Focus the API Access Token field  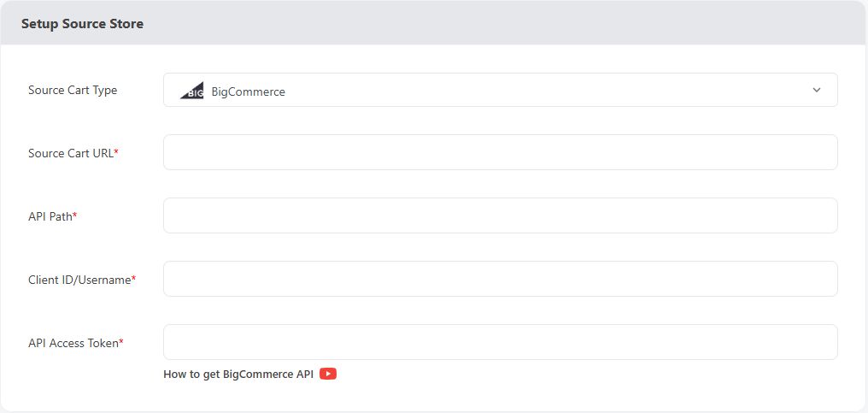(500, 341)
